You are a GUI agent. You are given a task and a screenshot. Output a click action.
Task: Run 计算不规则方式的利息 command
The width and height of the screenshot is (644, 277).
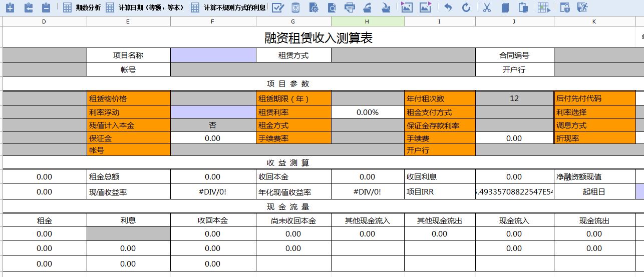point(228,7)
